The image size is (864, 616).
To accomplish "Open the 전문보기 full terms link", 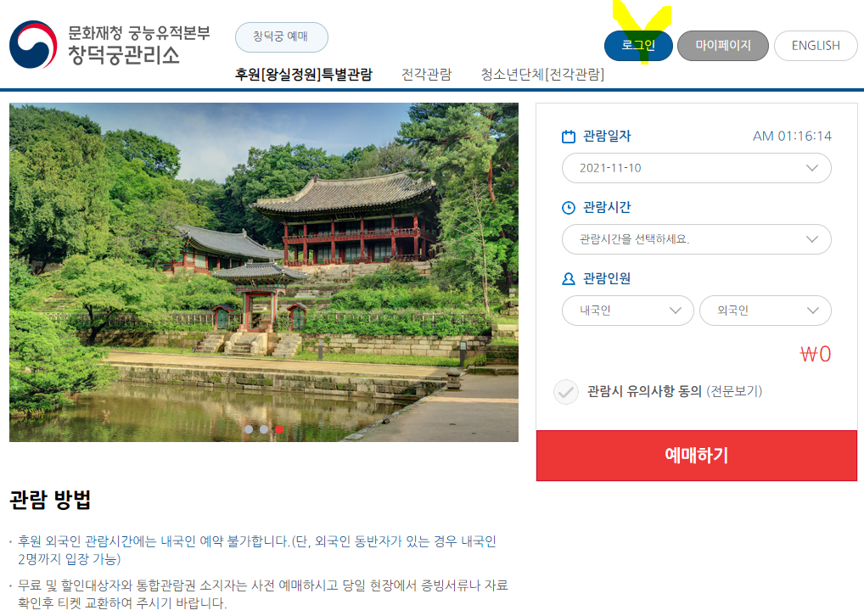I will pos(734,392).
